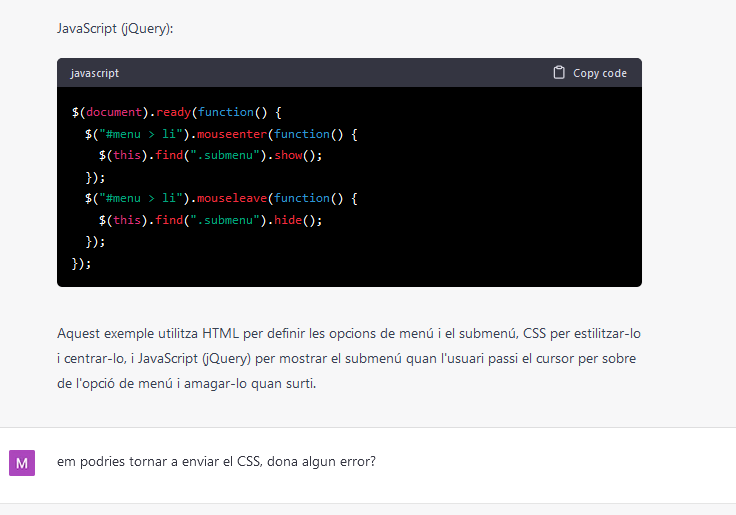
Task: Click the JavaScript (jQuery): heading text
Action: (115, 28)
